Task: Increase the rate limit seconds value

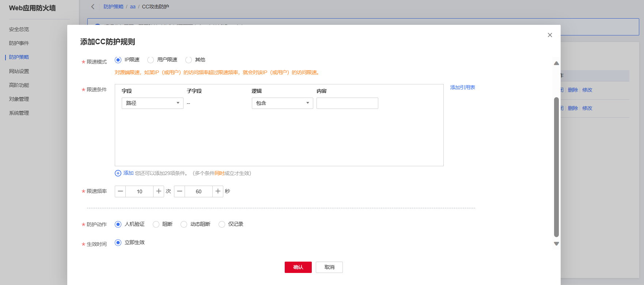Action: pyautogui.click(x=218, y=191)
